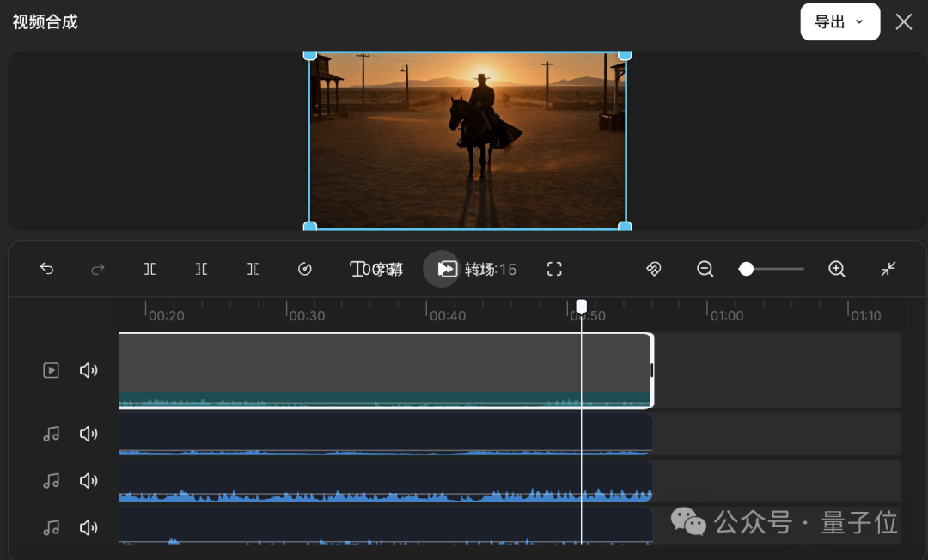928x560 pixels.
Task: Click the split icon with dimmed right bracket
Action: click(x=253, y=269)
